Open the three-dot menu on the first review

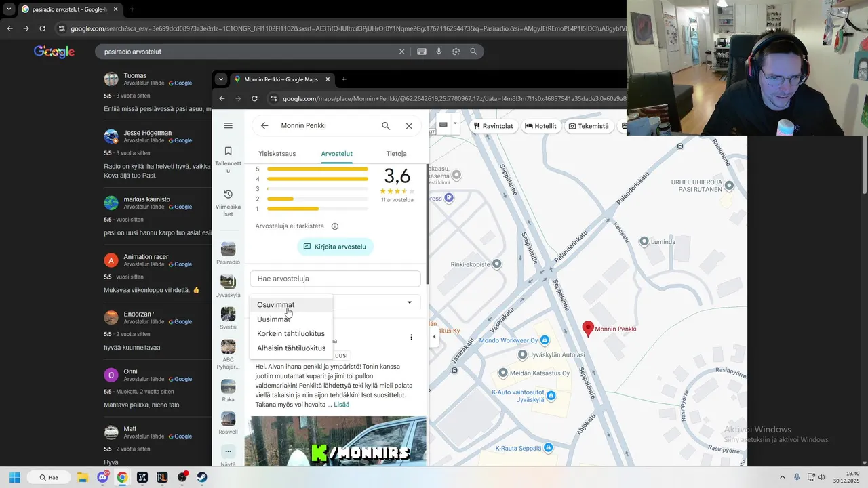pyautogui.click(x=411, y=337)
